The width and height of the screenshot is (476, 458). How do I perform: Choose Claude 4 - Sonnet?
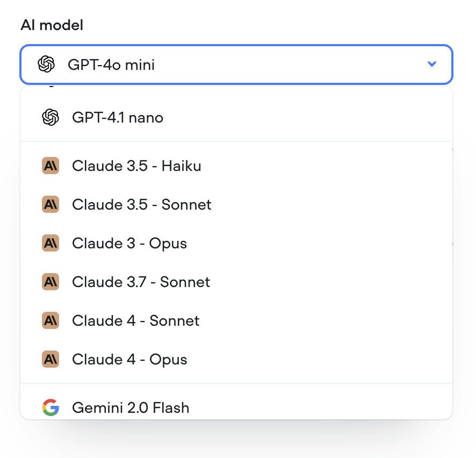coord(135,320)
